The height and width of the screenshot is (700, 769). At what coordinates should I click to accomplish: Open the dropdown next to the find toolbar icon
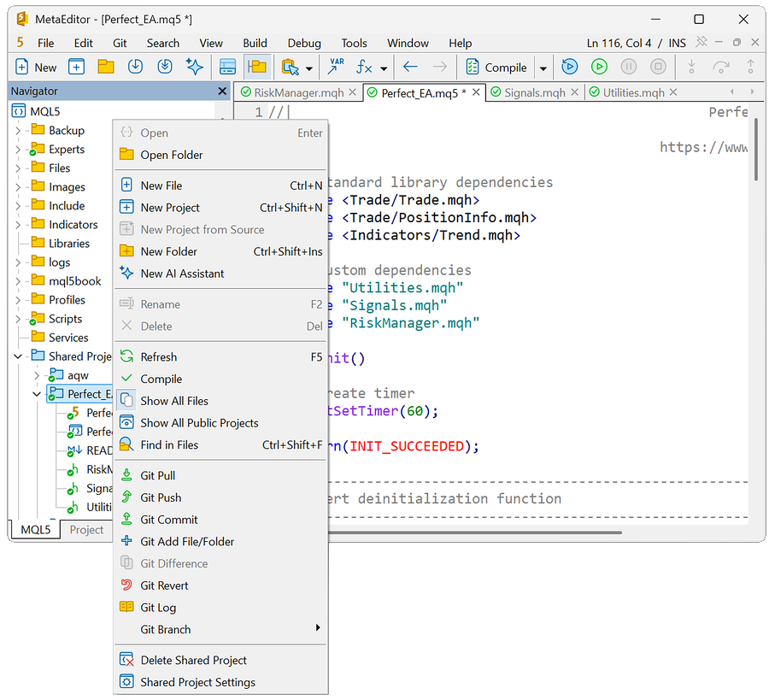309,68
